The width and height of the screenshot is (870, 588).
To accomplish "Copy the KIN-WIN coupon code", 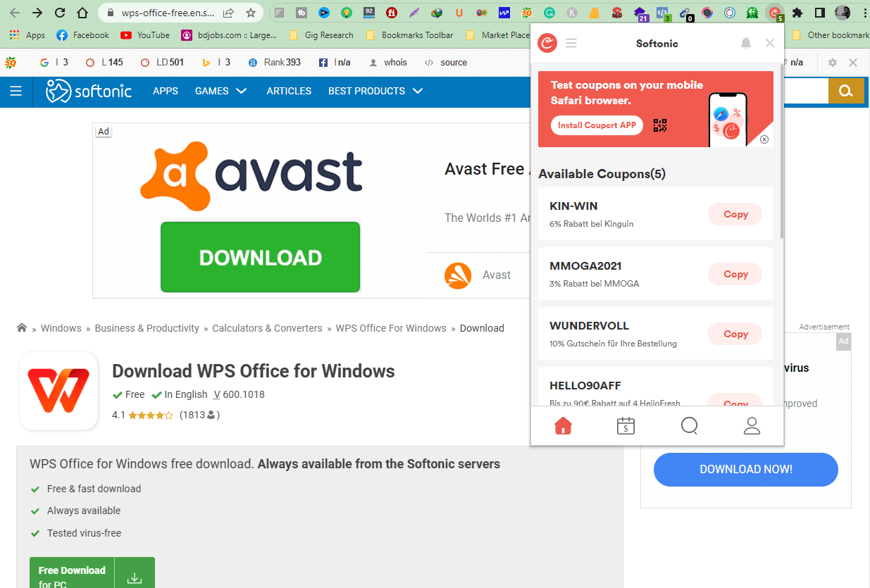I will point(734,214).
